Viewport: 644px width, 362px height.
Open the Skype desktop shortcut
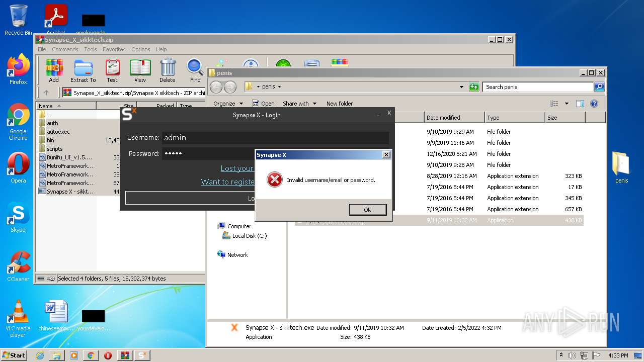pyautogui.click(x=18, y=217)
